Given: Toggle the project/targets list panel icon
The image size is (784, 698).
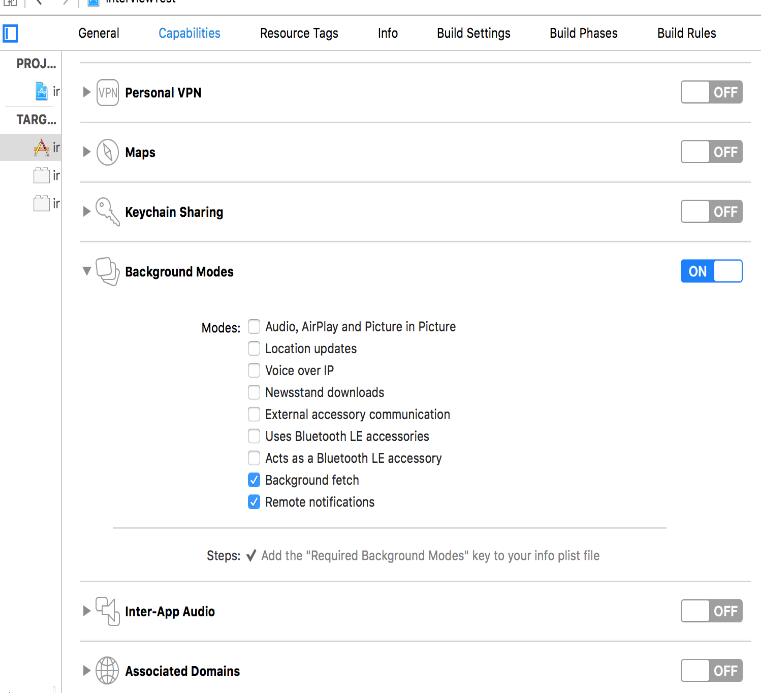Looking at the screenshot, I should pos(11,33).
